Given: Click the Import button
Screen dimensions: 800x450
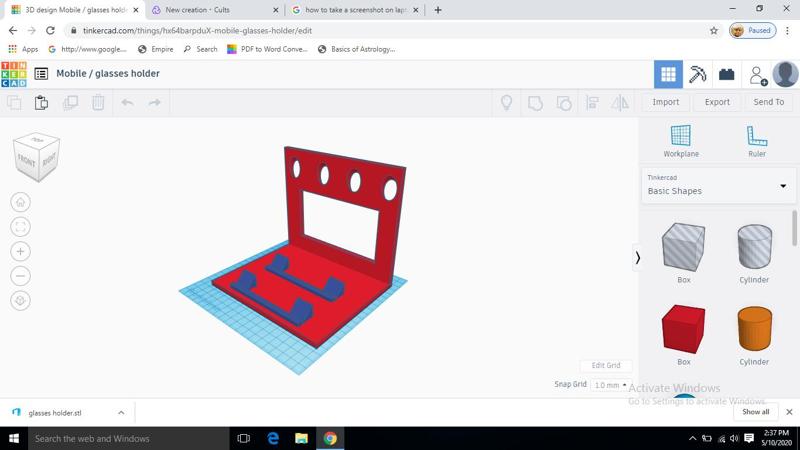Looking at the screenshot, I should pos(665,102).
